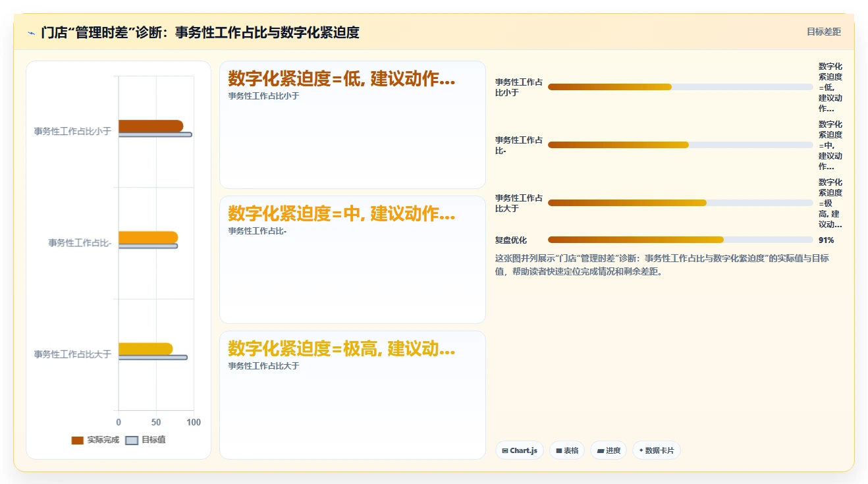Click the progress bar for 事务性工作占比-

(x=680, y=145)
